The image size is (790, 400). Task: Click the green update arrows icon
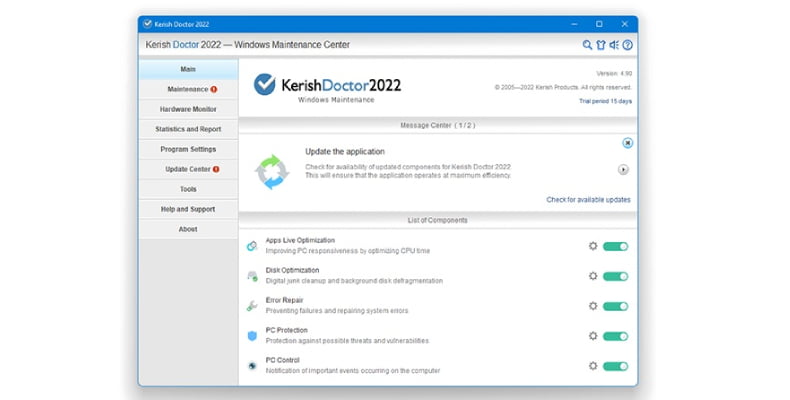(271, 171)
